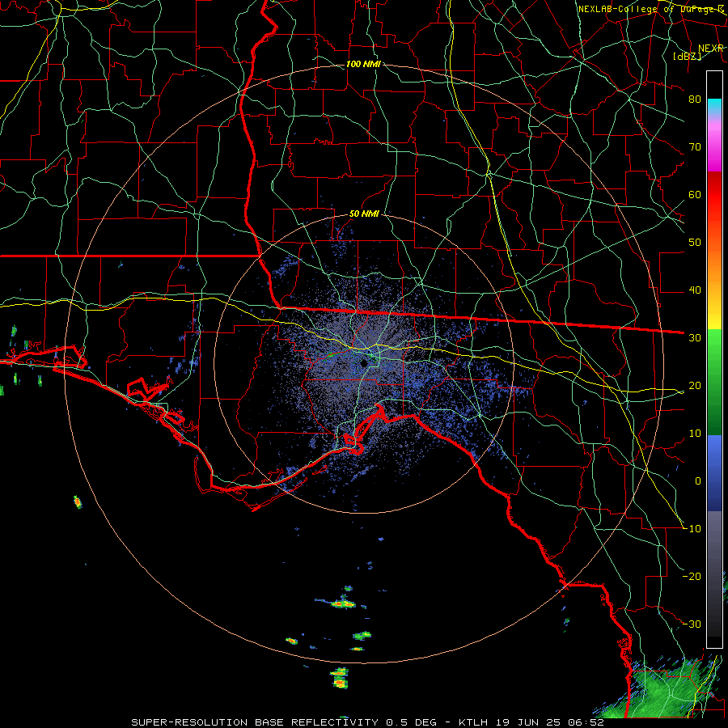The image size is (728, 728).
Task: Click the 20 dBZ scale label
Action: 695,386
